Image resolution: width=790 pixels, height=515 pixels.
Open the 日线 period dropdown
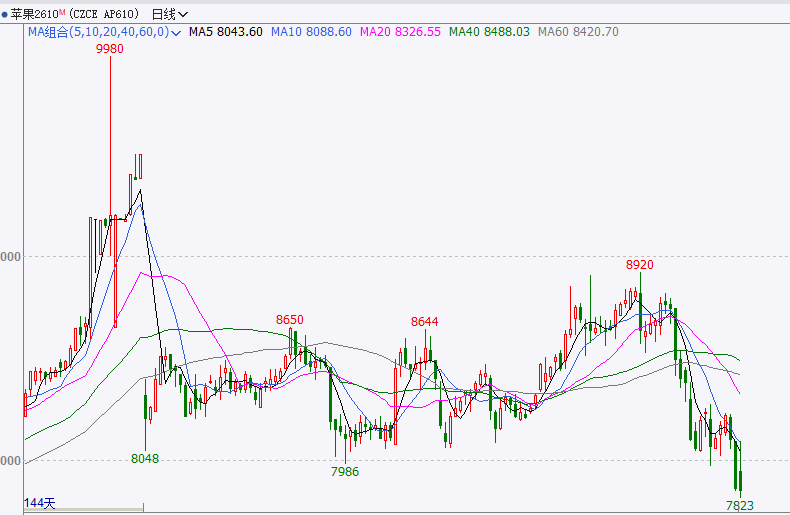click(x=168, y=14)
